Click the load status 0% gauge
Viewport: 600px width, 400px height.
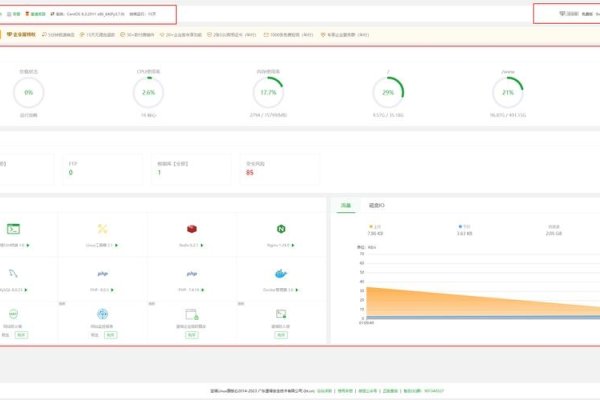coord(28,92)
